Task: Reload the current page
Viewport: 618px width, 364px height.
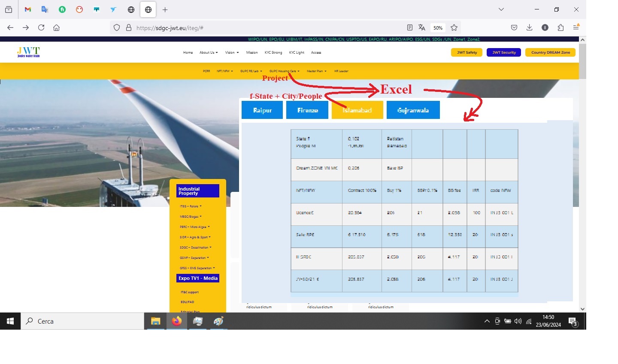Action: (x=41, y=27)
